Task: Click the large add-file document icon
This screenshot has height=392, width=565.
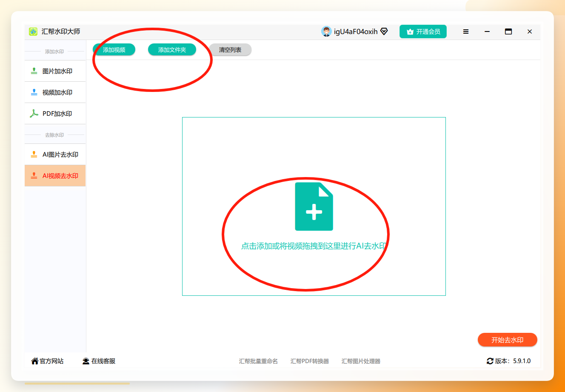Action: (314, 206)
